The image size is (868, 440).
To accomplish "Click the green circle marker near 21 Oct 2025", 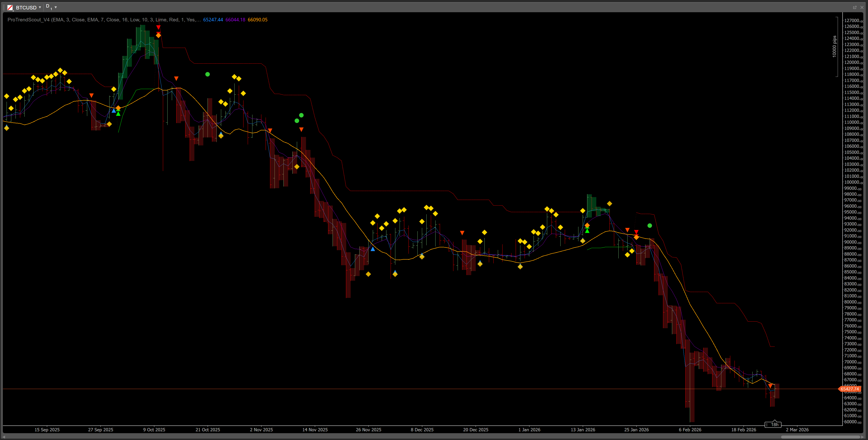I will (208, 74).
